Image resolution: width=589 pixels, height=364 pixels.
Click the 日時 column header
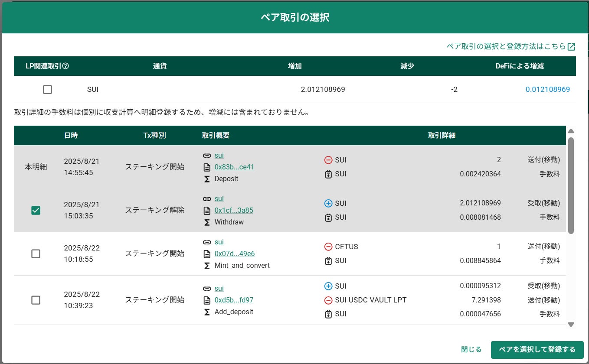pyautogui.click(x=71, y=135)
